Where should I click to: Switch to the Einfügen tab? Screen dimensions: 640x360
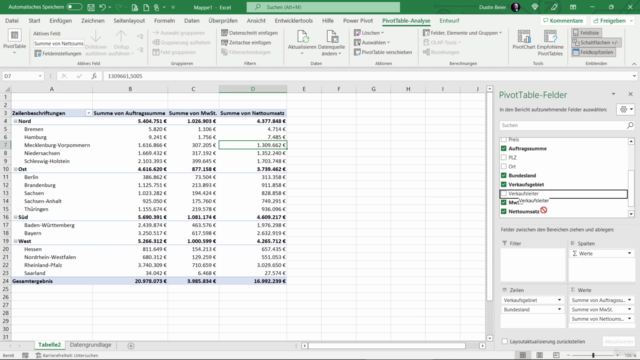point(60,20)
